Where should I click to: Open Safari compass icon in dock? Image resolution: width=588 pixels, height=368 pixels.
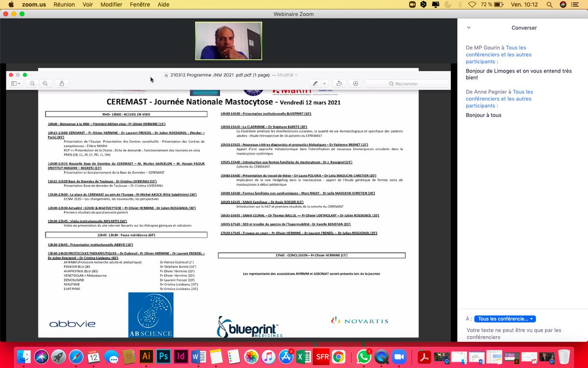pos(76,356)
